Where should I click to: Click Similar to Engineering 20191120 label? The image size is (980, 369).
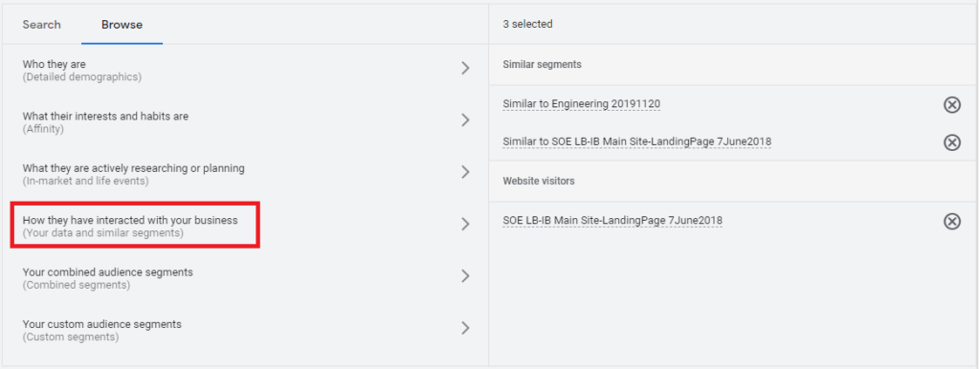pyautogui.click(x=581, y=103)
